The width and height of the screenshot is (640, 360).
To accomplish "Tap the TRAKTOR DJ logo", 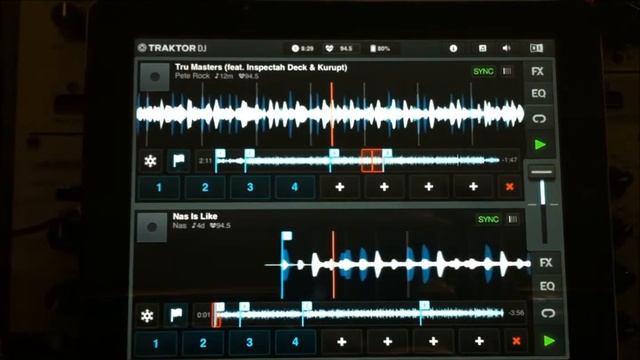I will tap(172, 48).
